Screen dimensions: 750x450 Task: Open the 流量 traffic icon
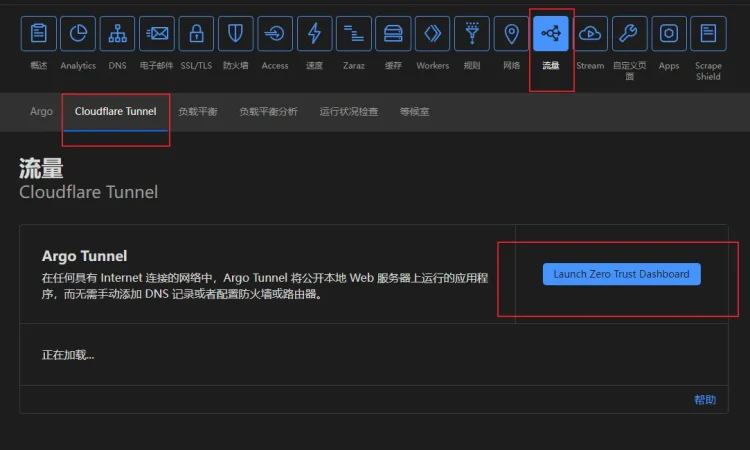pyautogui.click(x=551, y=33)
